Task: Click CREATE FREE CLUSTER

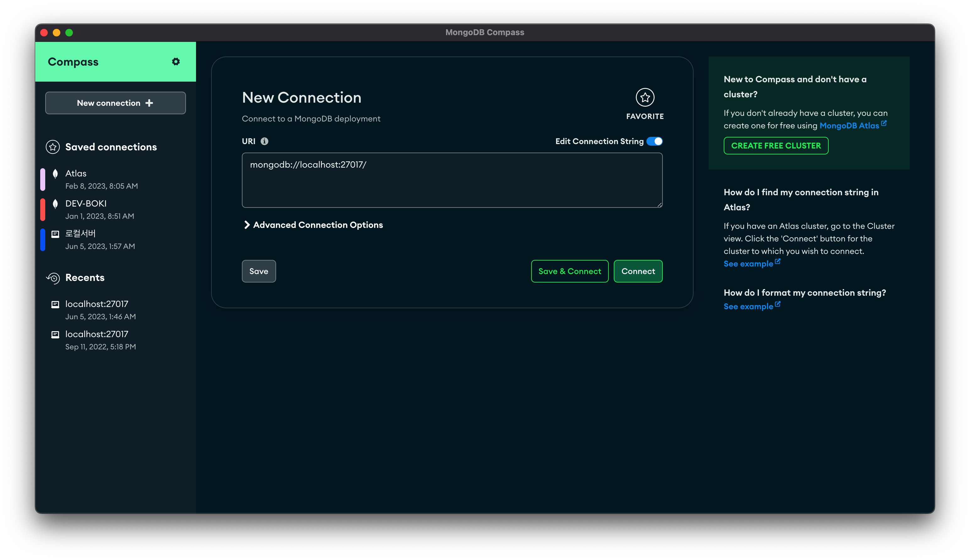Action: pos(776,146)
